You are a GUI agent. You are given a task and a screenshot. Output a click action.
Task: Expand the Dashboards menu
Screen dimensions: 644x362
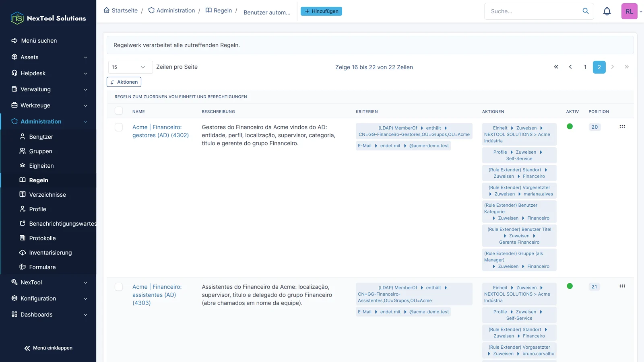point(48,315)
